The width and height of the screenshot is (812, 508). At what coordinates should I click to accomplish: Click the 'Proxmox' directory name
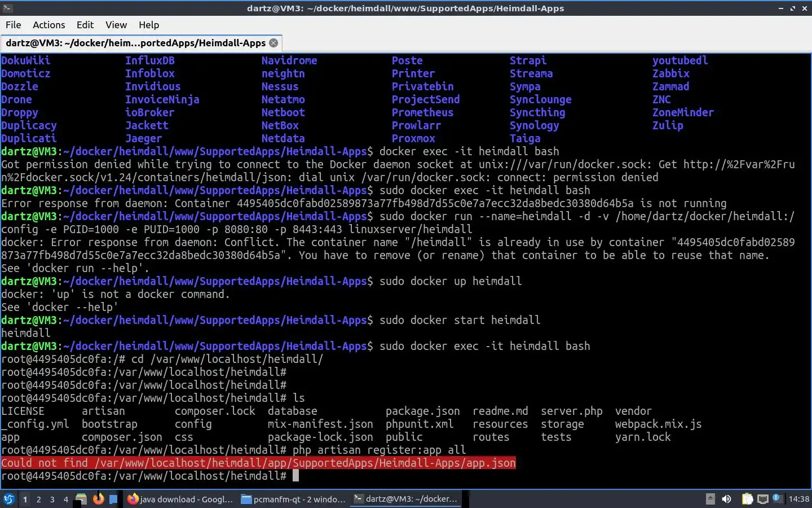click(x=413, y=138)
